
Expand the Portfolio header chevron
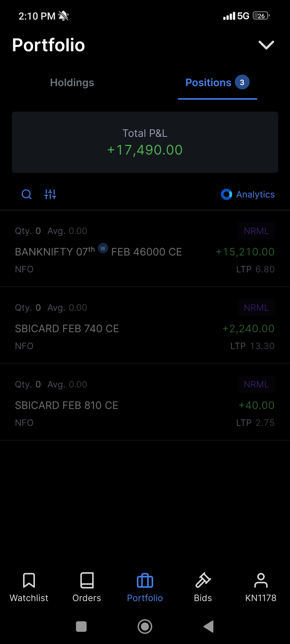(266, 45)
